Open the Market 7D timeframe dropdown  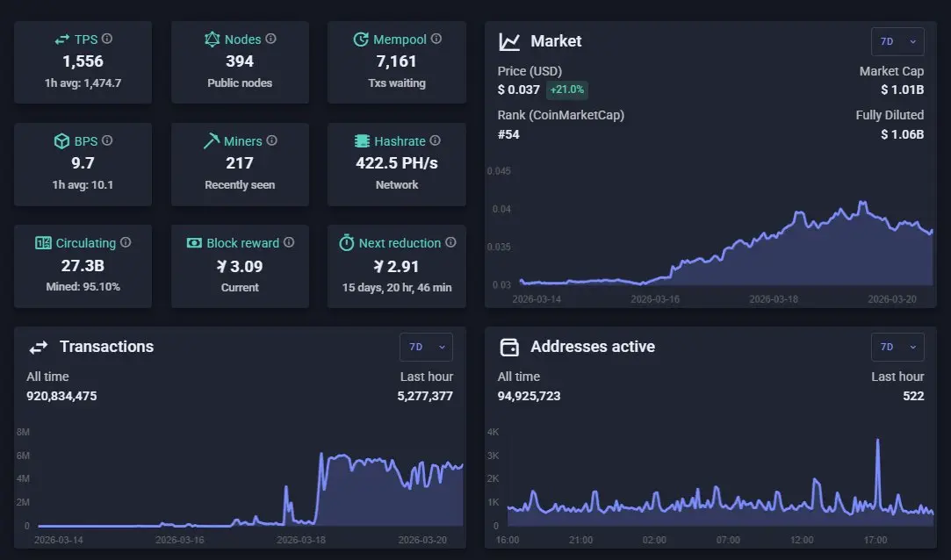[x=897, y=41]
